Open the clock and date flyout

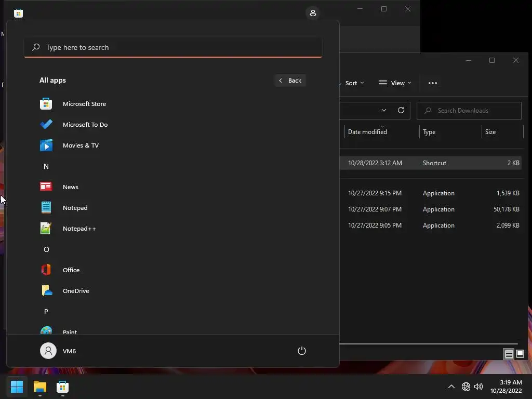coord(506,387)
